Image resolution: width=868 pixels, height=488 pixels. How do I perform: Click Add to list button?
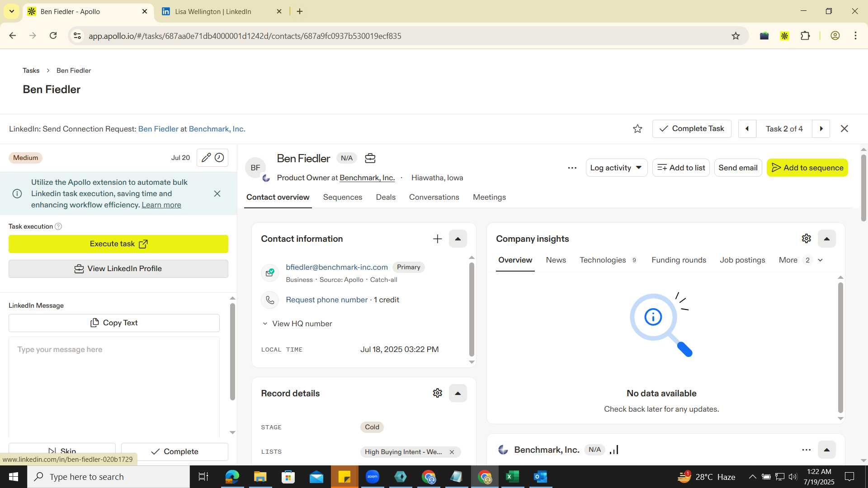point(681,168)
